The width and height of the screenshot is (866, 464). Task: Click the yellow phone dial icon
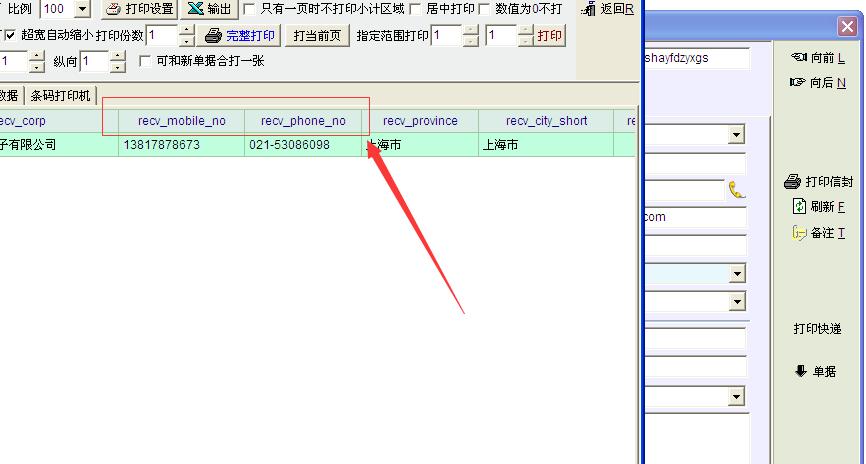click(x=737, y=190)
